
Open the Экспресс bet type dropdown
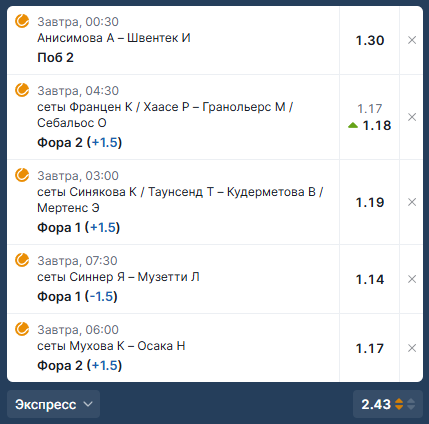(53, 404)
